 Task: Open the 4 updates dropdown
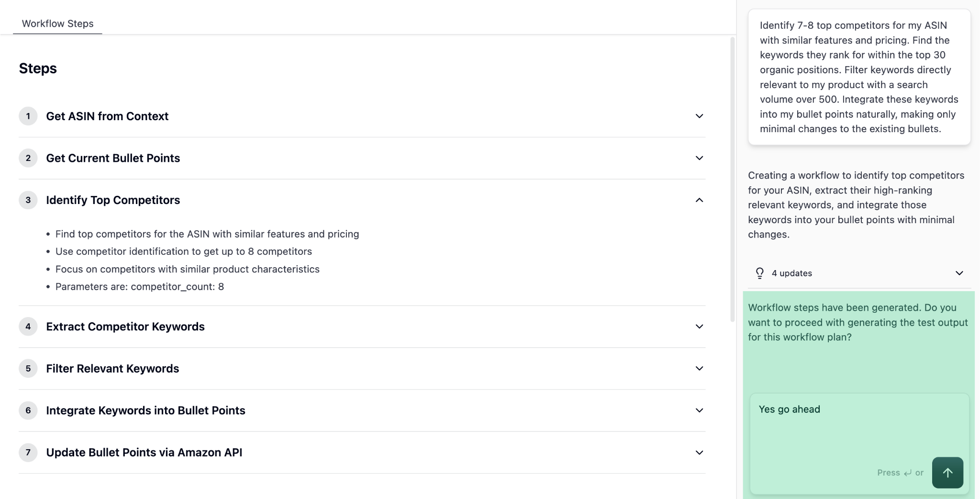[959, 273]
